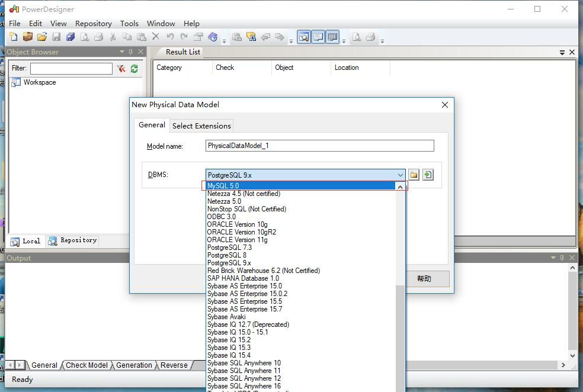Click the Copy toolbar icon
The width and height of the screenshot is (583, 392).
tap(127, 37)
